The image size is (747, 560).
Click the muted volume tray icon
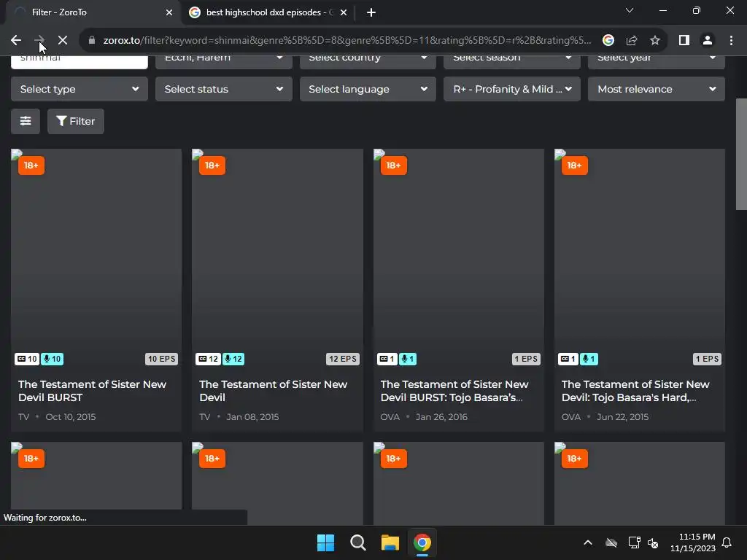coord(653,542)
